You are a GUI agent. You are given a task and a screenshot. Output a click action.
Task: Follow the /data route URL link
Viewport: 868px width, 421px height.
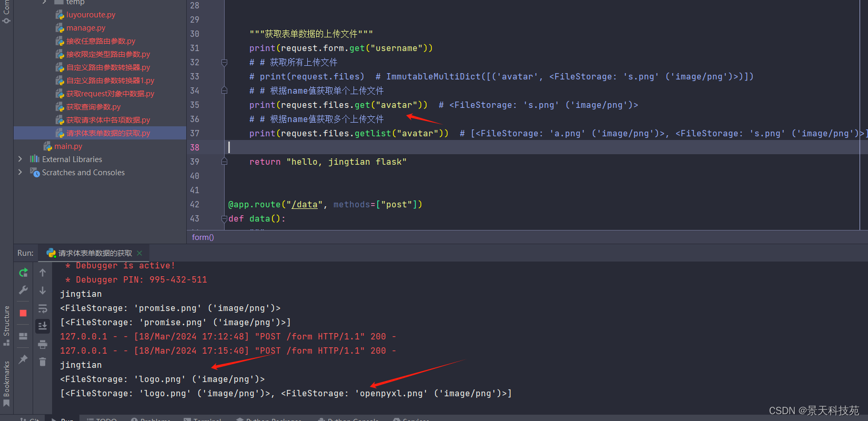[305, 204]
